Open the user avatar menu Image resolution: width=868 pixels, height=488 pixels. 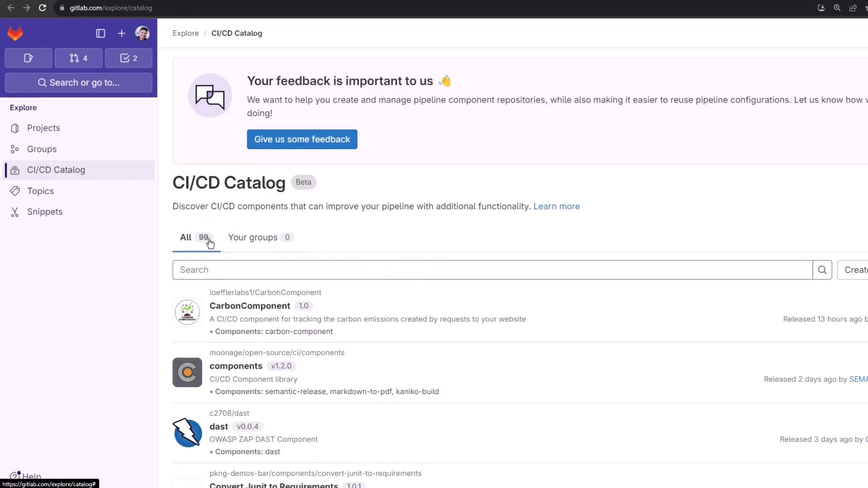(142, 33)
